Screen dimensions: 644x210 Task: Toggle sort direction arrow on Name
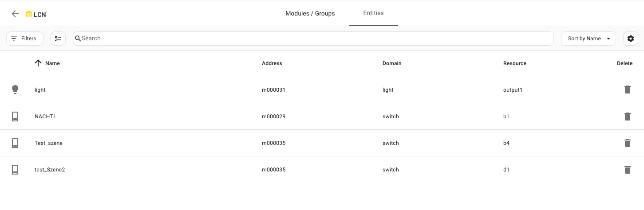[x=38, y=63]
